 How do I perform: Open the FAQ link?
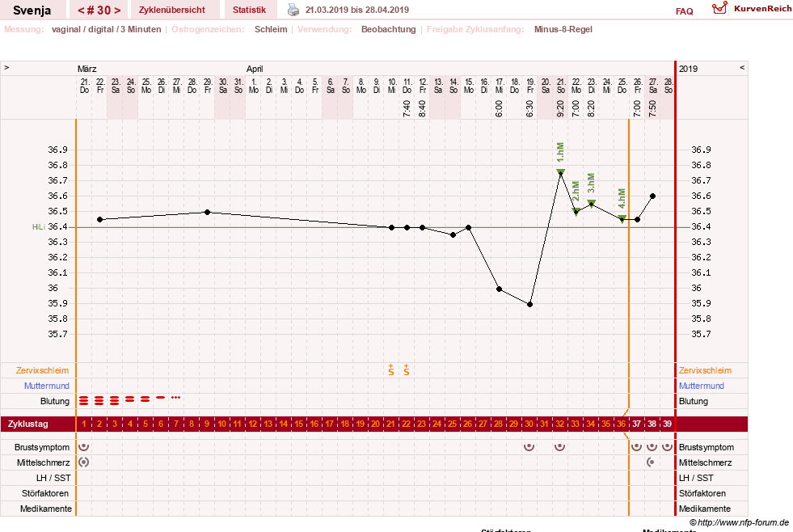coord(684,11)
